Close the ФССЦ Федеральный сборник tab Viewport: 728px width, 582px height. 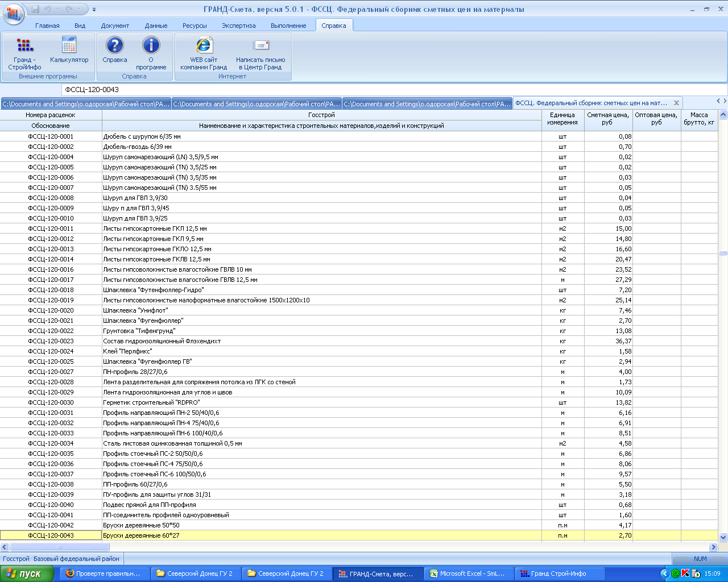pos(676,103)
